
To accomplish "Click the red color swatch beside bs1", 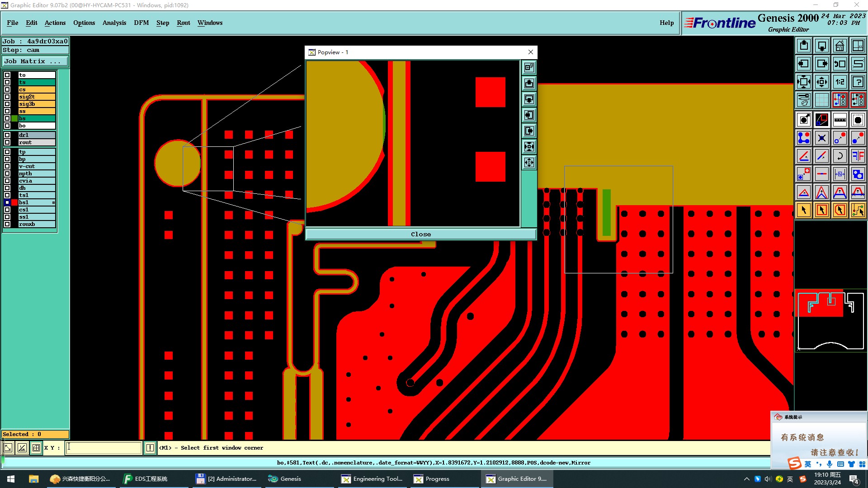I will 14,202.
